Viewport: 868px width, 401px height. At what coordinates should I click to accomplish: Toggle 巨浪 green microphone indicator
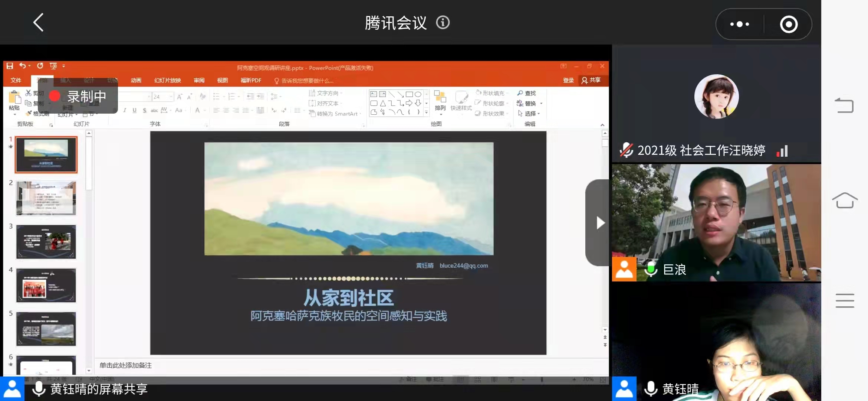click(x=651, y=269)
